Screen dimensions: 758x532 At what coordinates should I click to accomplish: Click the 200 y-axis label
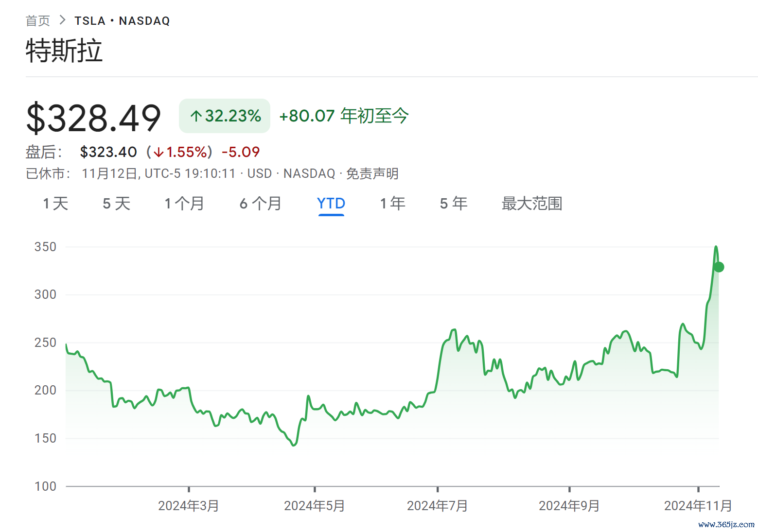click(45, 390)
